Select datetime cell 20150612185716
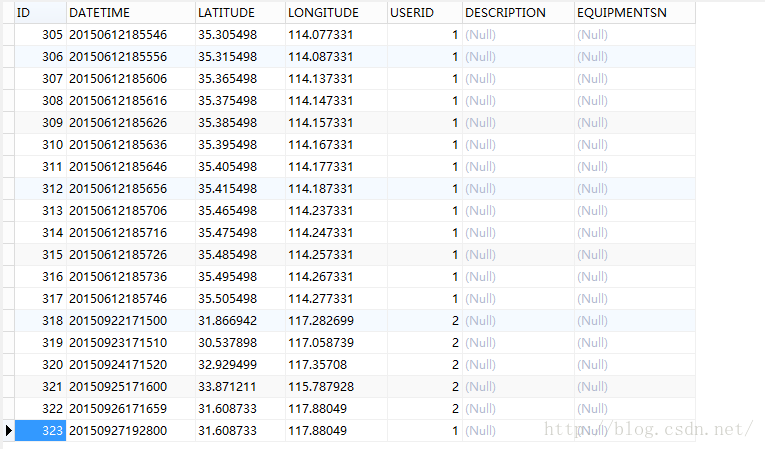Viewport: 765px width, 449px height. 131,232
